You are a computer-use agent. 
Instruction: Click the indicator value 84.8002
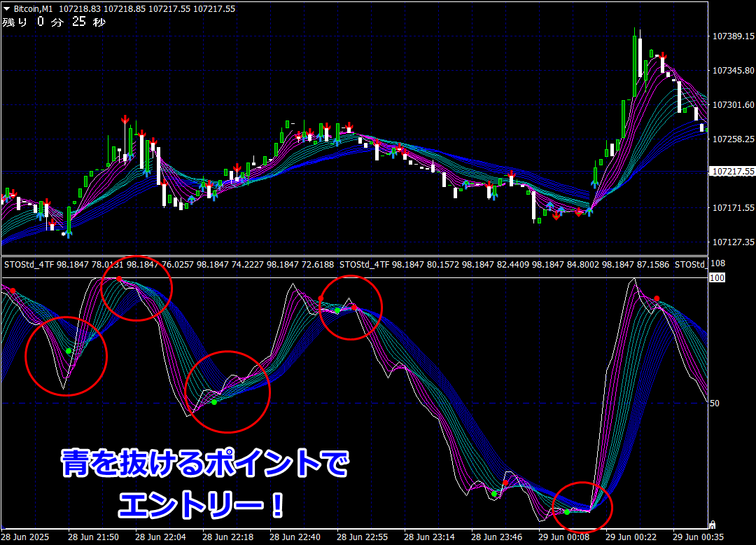[583, 264]
